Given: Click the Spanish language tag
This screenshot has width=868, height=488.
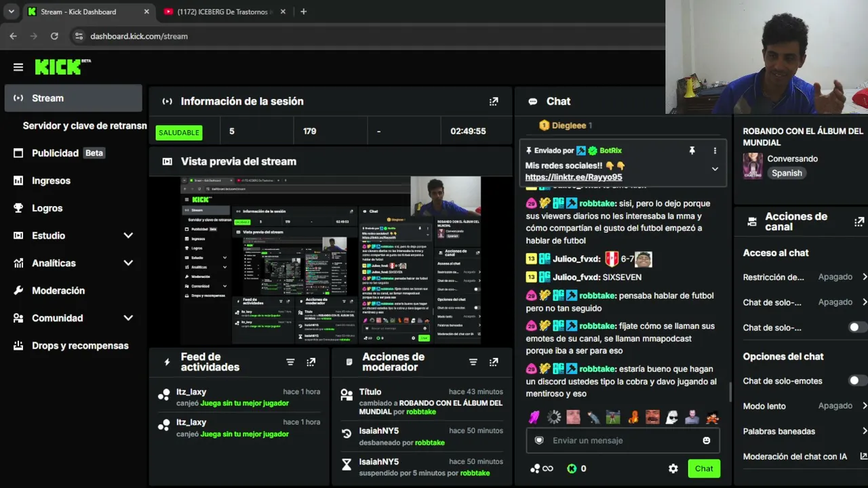Looking at the screenshot, I should point(787,173).
